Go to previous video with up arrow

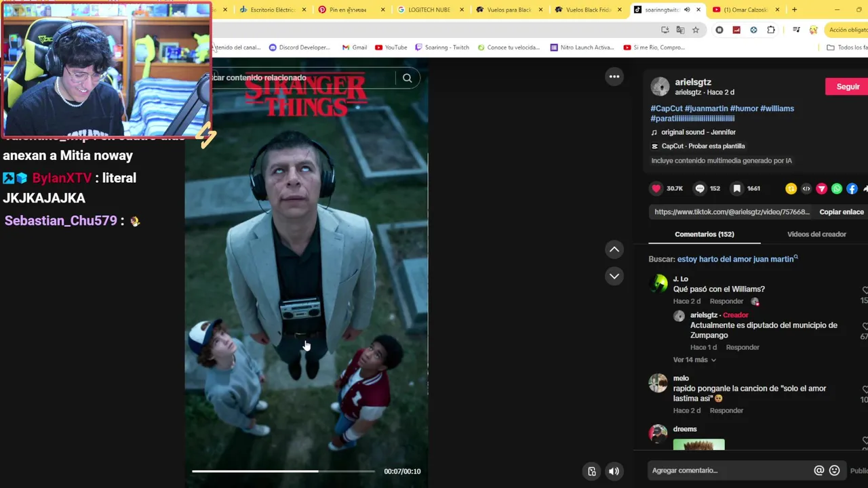(614, 249)
